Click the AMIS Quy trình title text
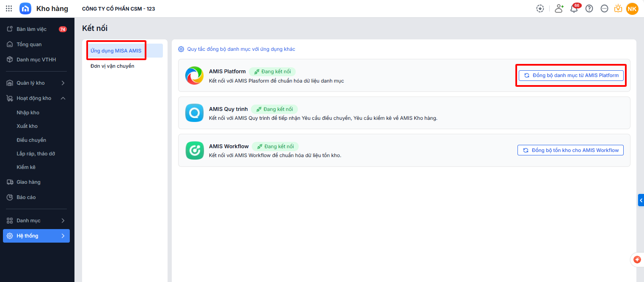The width and height of the screenshot is (644, 282). (x=228, y=109)
